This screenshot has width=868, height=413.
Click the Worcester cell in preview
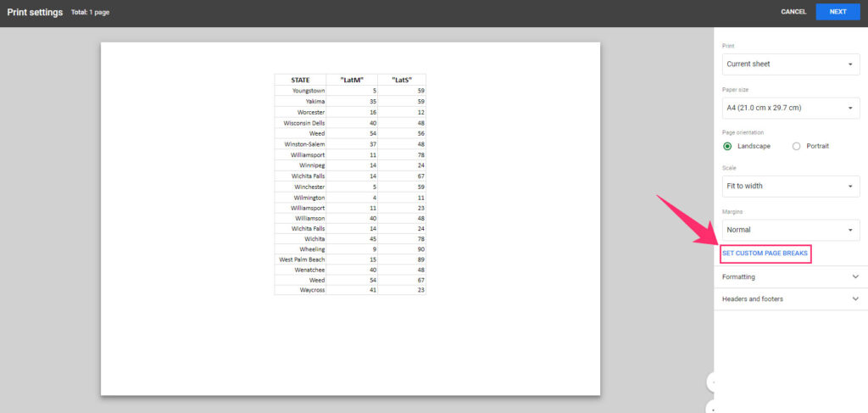pos(300,112)
